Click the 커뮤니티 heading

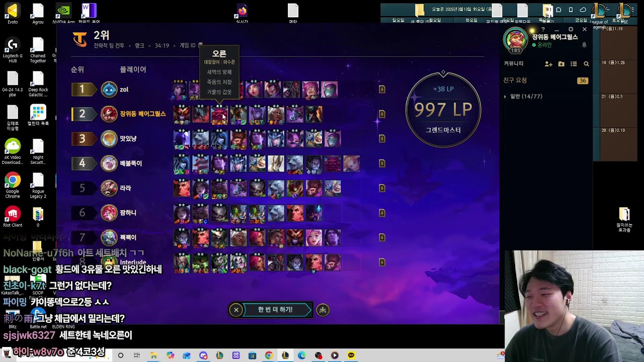(x=514, y=64)
